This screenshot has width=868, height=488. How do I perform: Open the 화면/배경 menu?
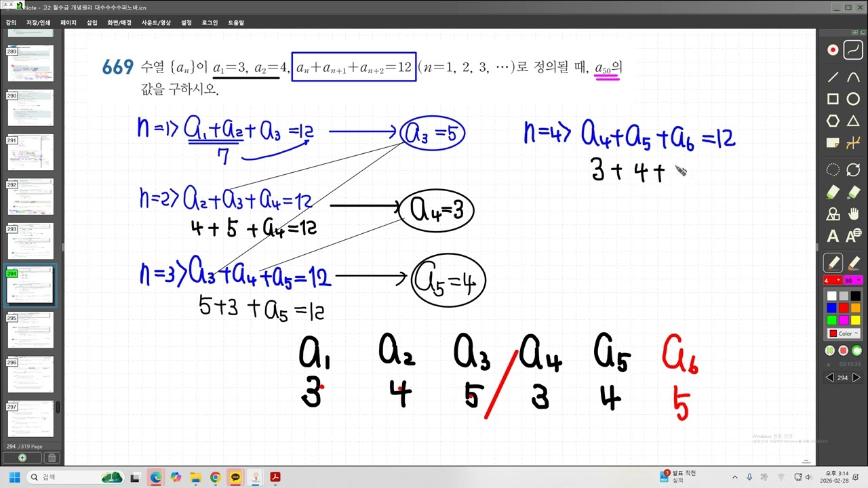click(x=119, y=22)
